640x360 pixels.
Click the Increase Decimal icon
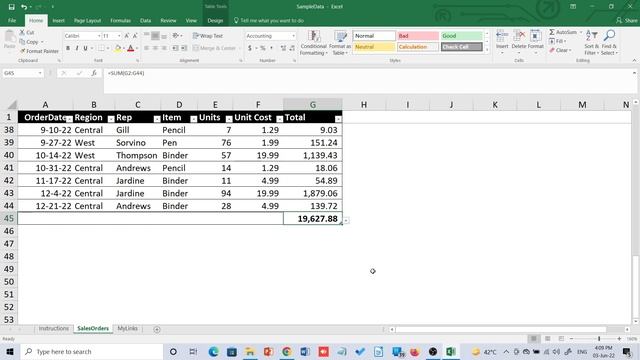(283, 48)
